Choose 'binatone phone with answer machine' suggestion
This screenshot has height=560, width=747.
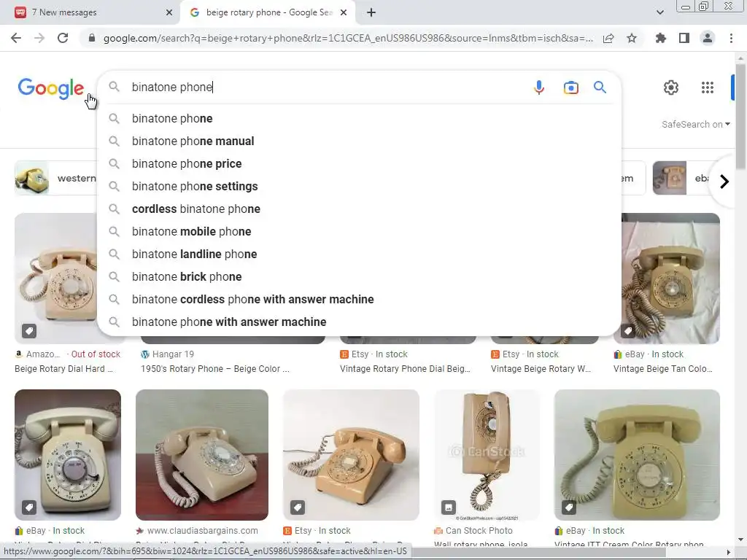coord(359,322)
